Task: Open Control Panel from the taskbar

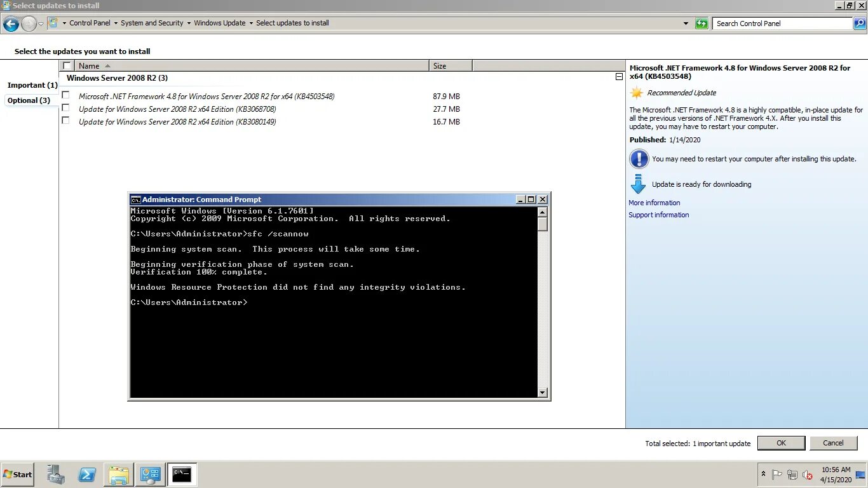Action: [x=150, y=474]
